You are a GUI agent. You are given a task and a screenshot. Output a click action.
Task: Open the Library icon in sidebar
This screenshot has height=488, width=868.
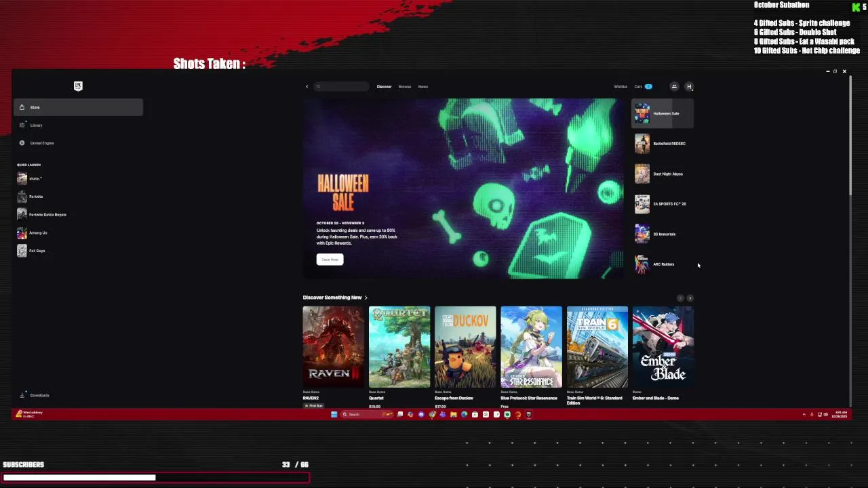tap(22, 125)
